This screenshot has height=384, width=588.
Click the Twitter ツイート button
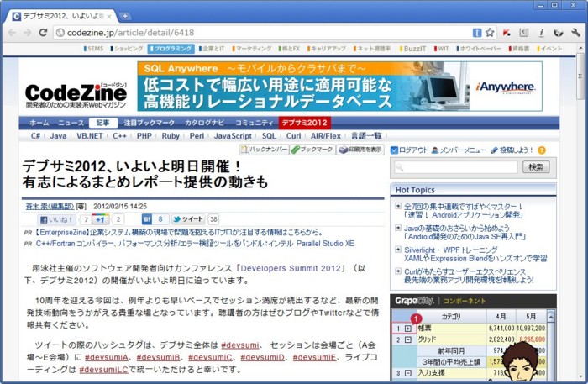click(x=189, y=219)
